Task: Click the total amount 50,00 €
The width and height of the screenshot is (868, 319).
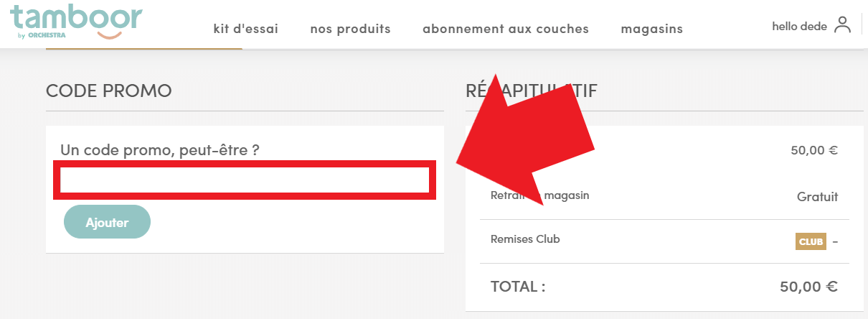Action: (809, 287)
